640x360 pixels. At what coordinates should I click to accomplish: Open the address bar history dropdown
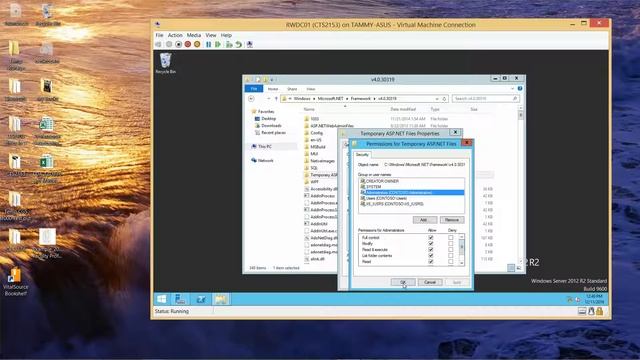pos(437,99)
